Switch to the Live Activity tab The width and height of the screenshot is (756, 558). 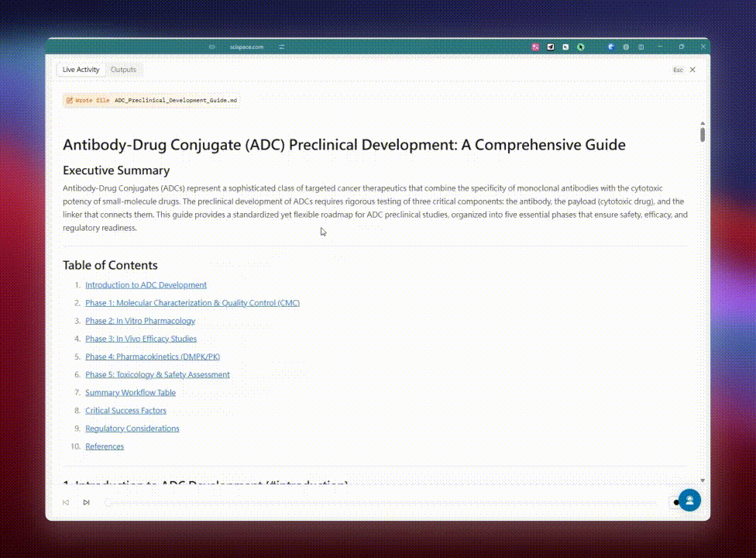[81, 70]
